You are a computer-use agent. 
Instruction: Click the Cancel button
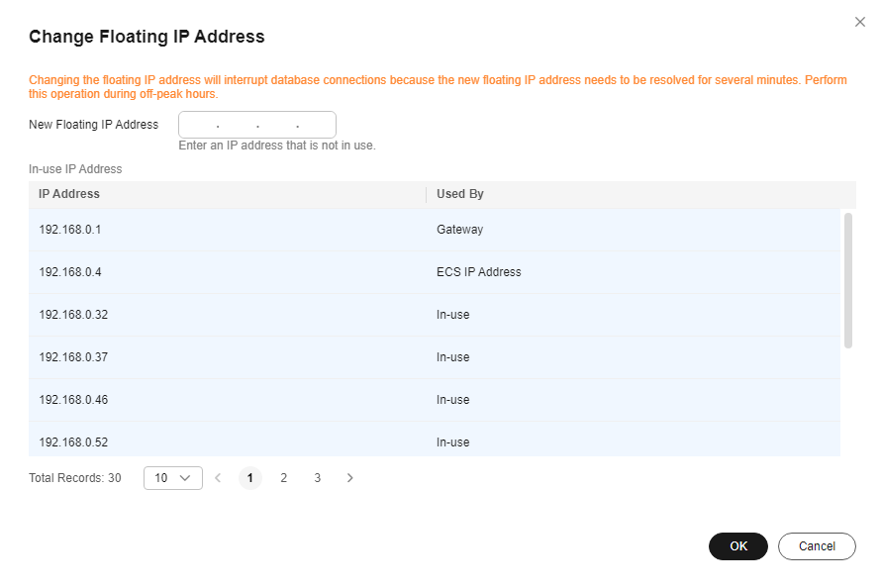click(817, 546)
